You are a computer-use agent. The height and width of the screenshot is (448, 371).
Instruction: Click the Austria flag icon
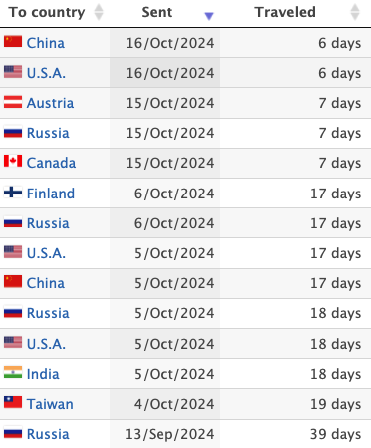[x=13, y=102]
